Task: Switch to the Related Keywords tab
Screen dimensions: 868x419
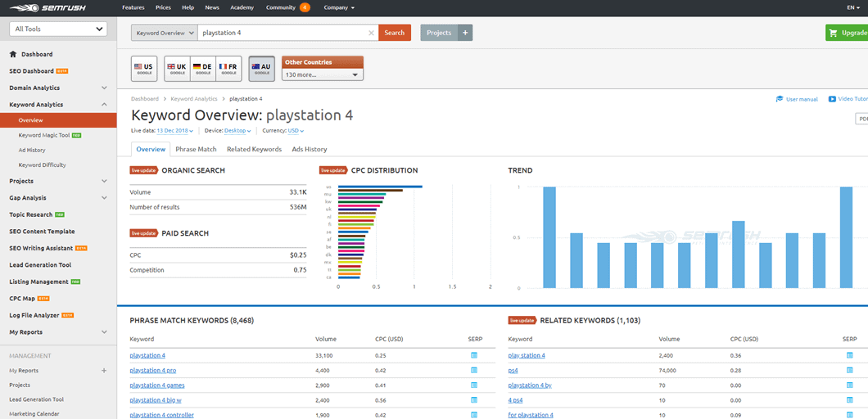Action: click(x=254, y=150)
